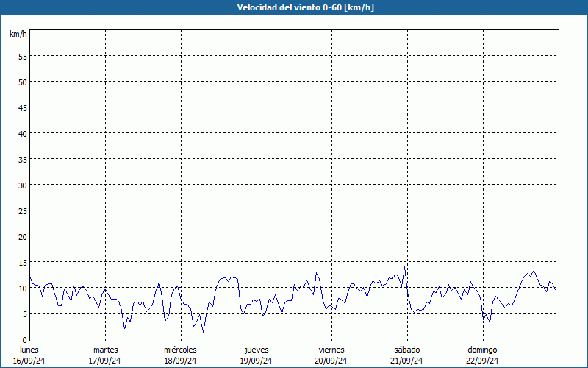
Task: Click the date 21/09/24
Action: click(406, 361)
